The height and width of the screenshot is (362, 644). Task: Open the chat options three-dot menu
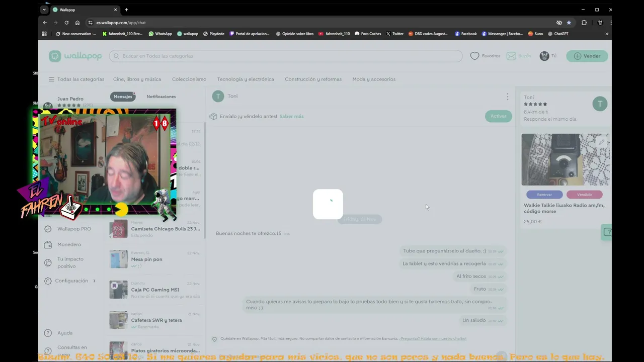(507, 97)
